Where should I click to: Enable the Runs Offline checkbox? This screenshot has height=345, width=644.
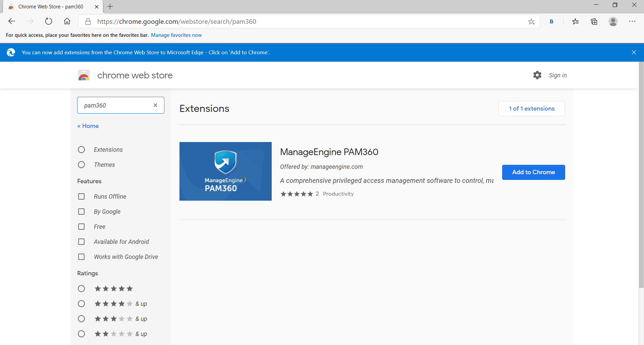coord(82,197)
